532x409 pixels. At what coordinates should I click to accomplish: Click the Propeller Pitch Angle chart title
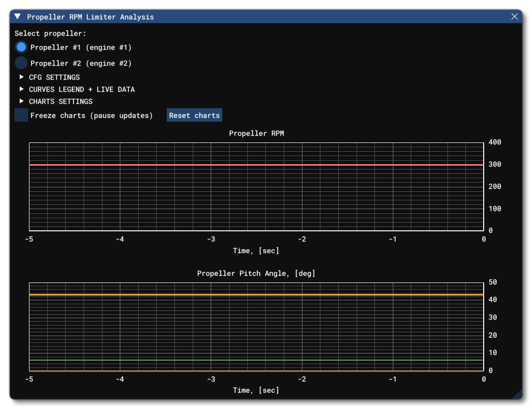pos(256,273)
